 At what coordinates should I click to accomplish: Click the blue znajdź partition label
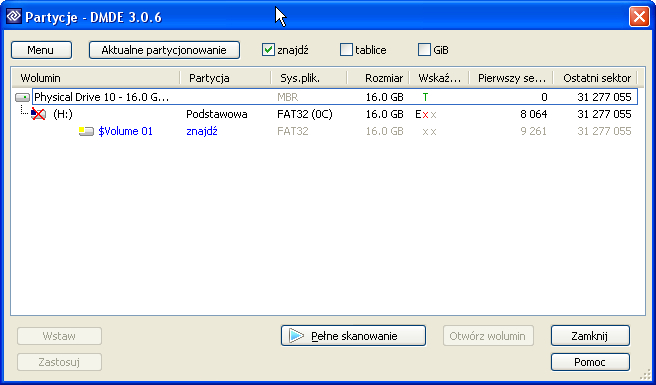coord(202,131)
